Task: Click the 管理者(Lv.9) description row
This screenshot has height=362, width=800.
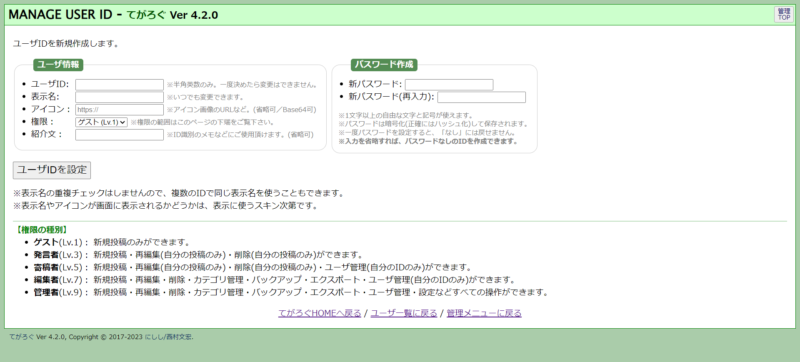Action: [291, 293]
